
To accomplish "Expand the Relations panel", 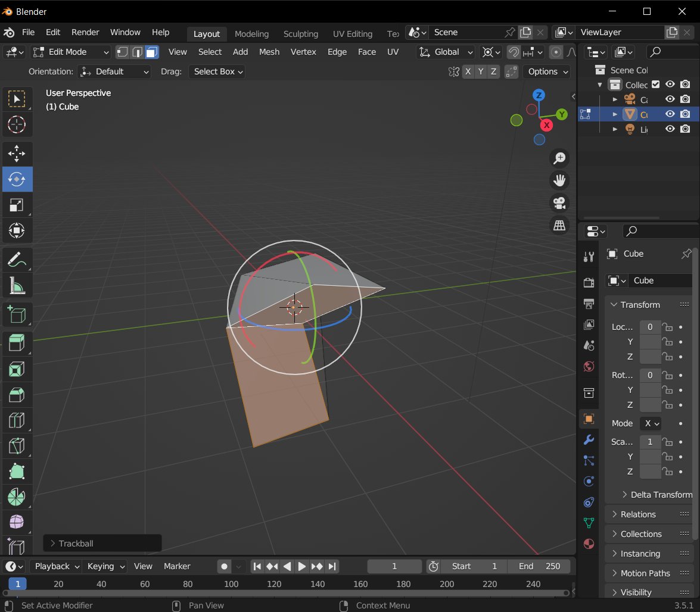I will pyautogui.click(x=649, y=514).
